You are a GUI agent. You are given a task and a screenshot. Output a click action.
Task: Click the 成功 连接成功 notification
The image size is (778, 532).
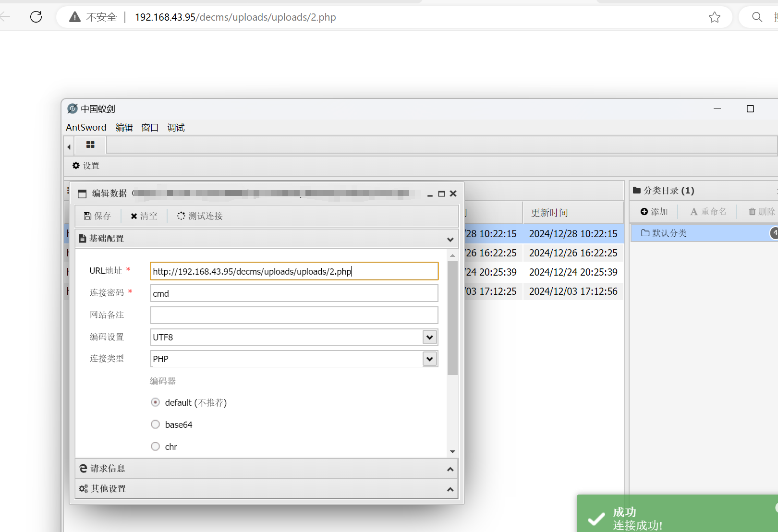[x=677, y=514]
